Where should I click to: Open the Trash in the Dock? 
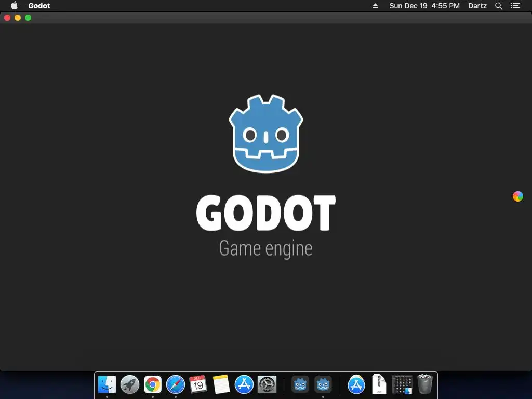point(425,384)
